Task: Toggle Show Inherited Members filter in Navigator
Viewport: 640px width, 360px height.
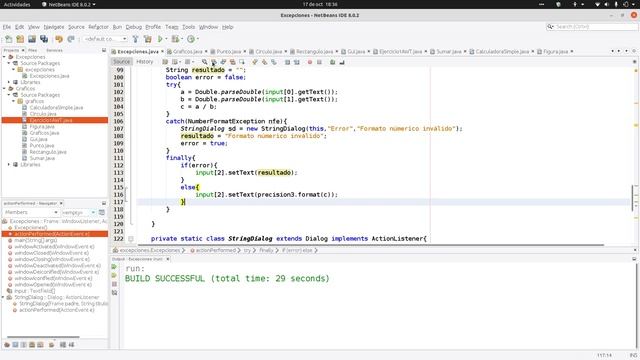Action: click(7, 345)
